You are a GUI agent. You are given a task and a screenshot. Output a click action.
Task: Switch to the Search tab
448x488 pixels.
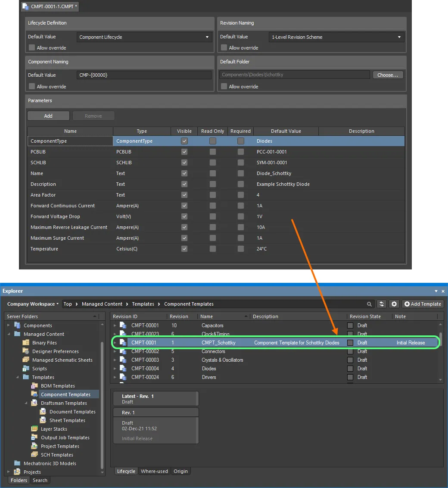(x=40, y=480)
